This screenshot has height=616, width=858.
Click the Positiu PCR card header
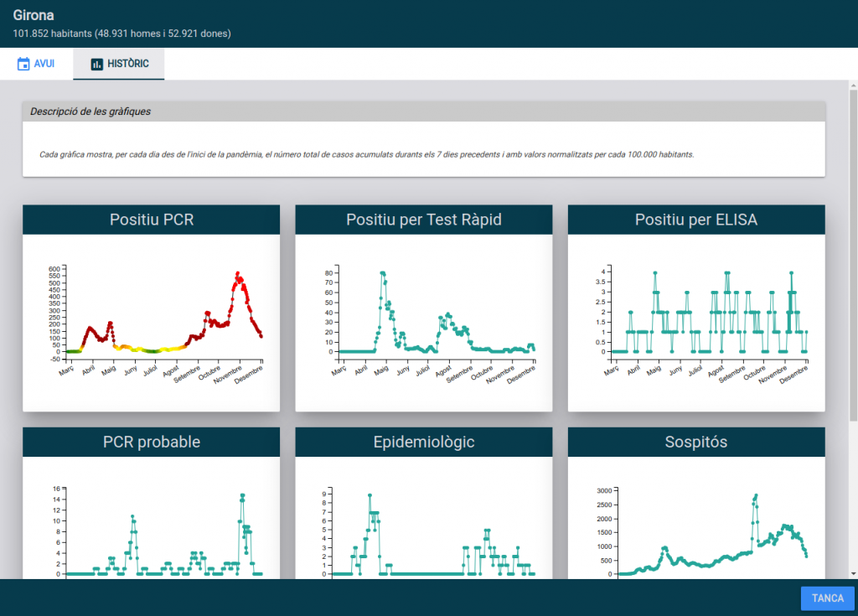[x=151, y=220]
